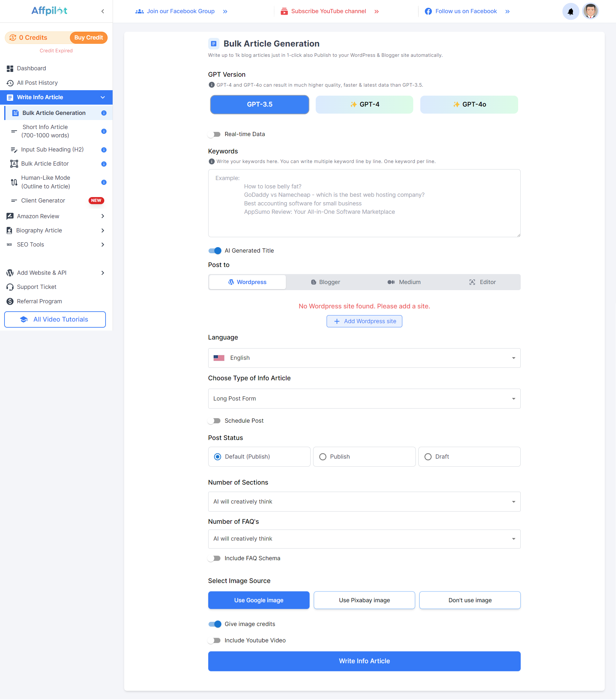Click the Buy Credit button

(x=88, y=38)
